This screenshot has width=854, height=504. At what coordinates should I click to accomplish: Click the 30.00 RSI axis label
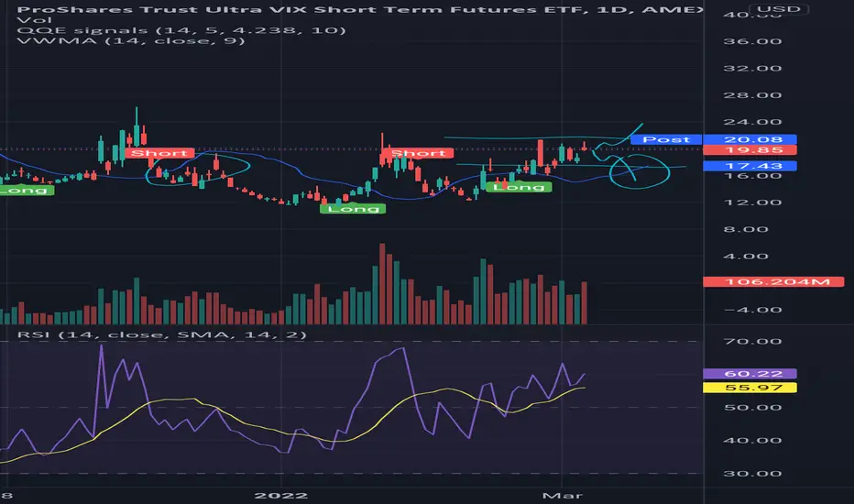[x=752, y=474]
